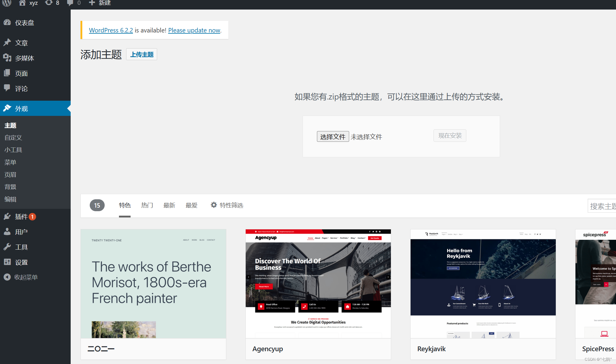This screenshot has height=364, width=616.
Task: Click the Please update now link
Action: [x=194, y=30]
